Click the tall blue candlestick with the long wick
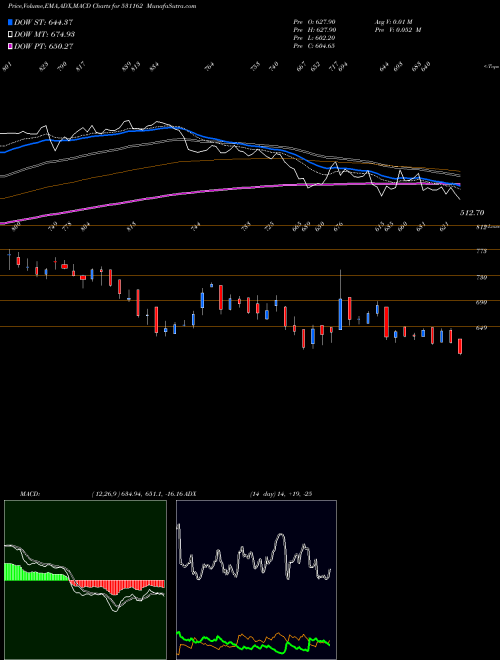The width and height of the screenshot is (500, 660). pyautogui.click(x=340, y=314)
